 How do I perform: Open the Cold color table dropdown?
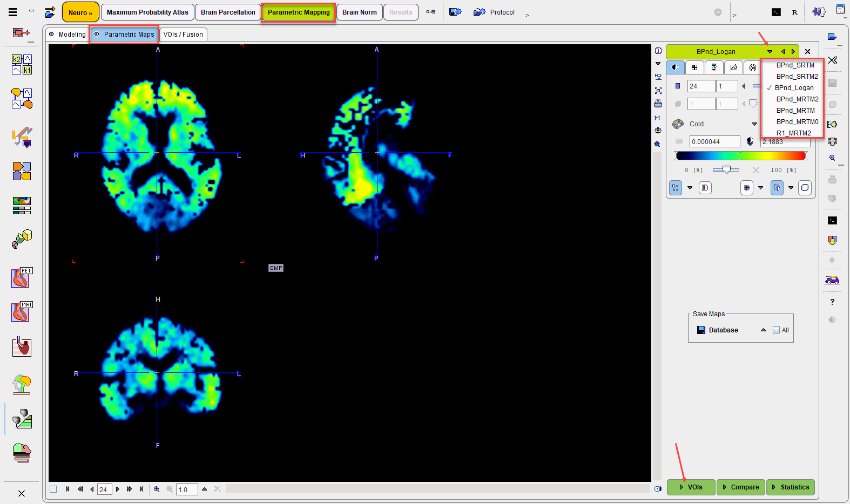754,124
